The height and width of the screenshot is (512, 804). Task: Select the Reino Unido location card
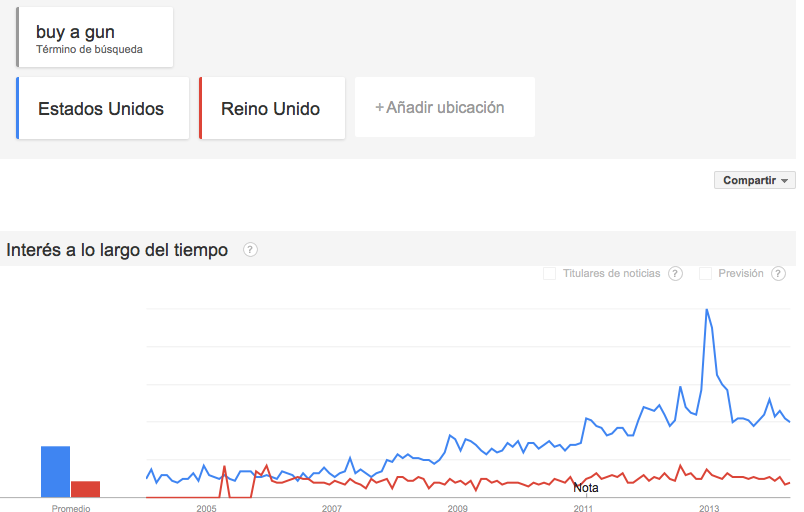pos(271,108)
